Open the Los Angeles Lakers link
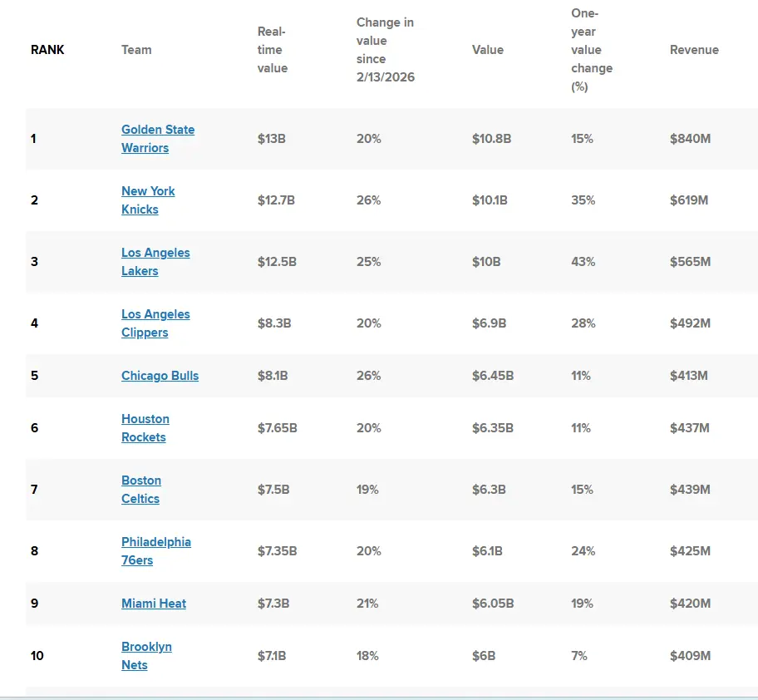Image resolution: width=758 pixels, height=700 pixels. pos(155,262)
